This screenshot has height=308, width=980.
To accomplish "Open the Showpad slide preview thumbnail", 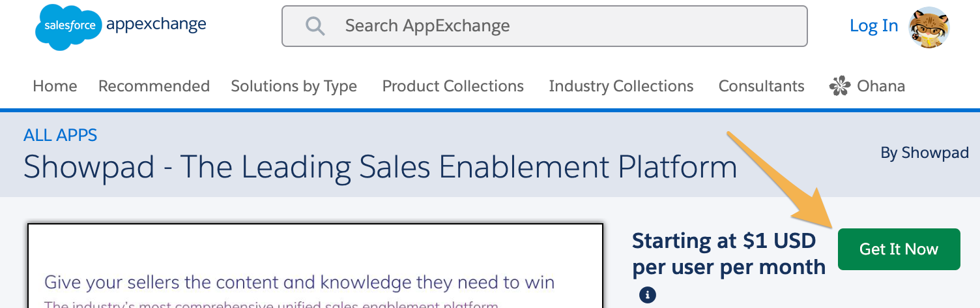I will [x=315, y=266].
